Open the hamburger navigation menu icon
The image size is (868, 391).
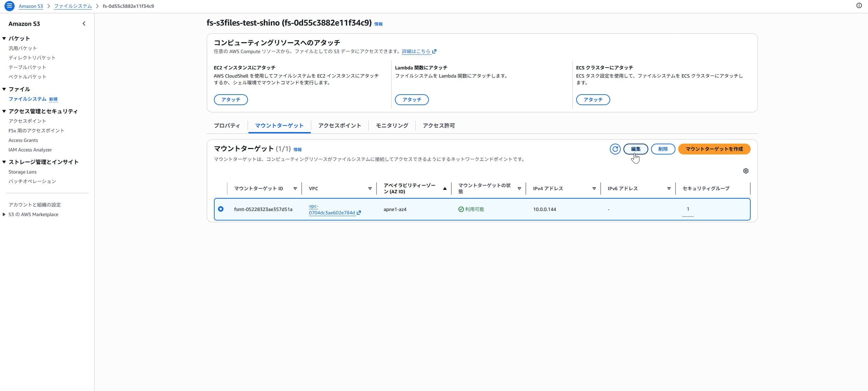pos(10,6)
